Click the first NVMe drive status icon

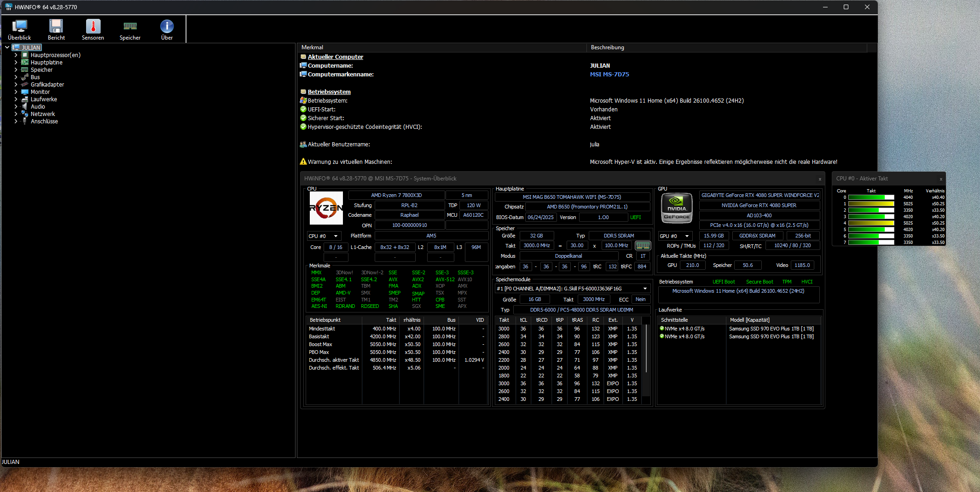click(x=662, y=328)
